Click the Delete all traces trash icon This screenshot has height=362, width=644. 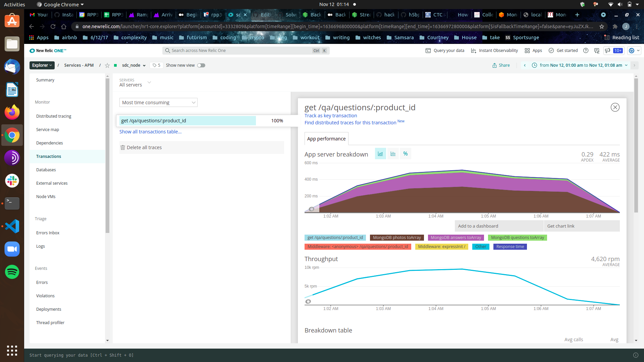[123, 147]
